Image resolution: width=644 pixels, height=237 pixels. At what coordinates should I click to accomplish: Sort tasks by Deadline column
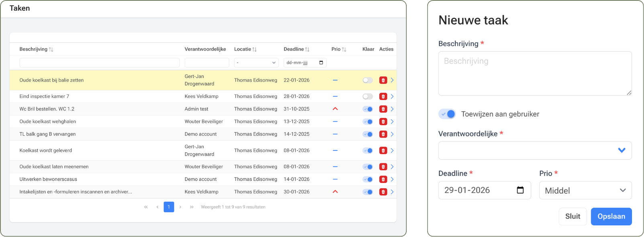(x=307, y=49)
